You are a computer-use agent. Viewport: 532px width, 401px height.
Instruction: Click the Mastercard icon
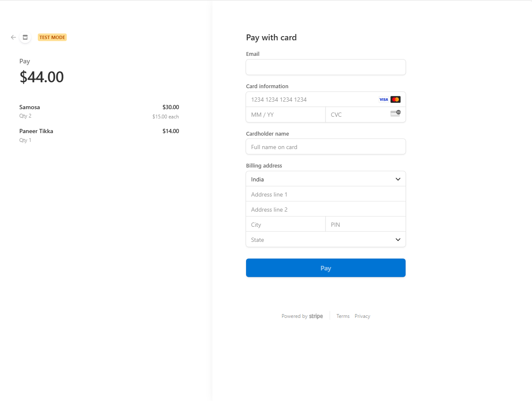(x=396, y=100)
